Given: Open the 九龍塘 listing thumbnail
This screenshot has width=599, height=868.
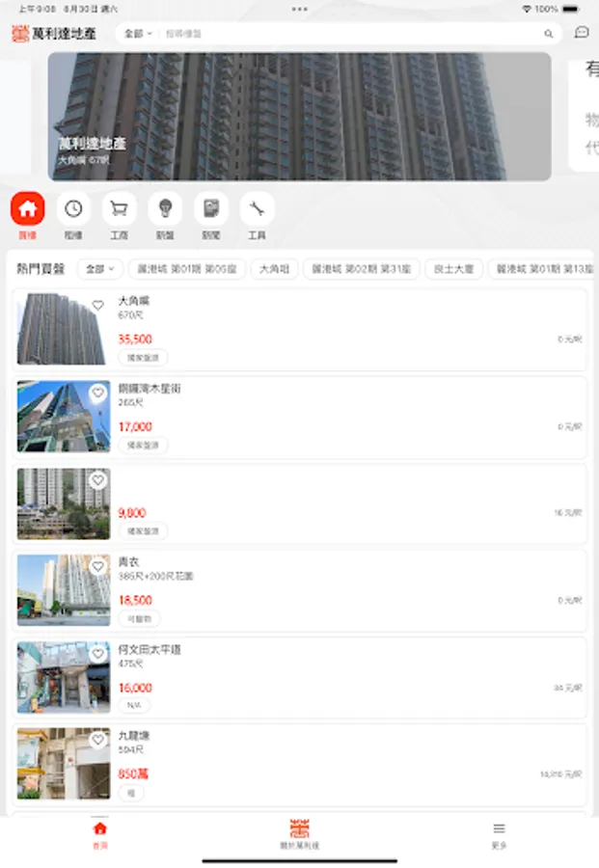Looking at the screenshot, I should pos(64,764).
